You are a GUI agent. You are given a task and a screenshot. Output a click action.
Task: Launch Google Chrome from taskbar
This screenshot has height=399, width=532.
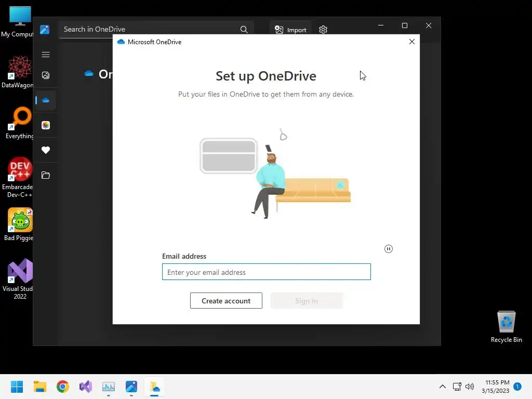(x=63, y=387)
